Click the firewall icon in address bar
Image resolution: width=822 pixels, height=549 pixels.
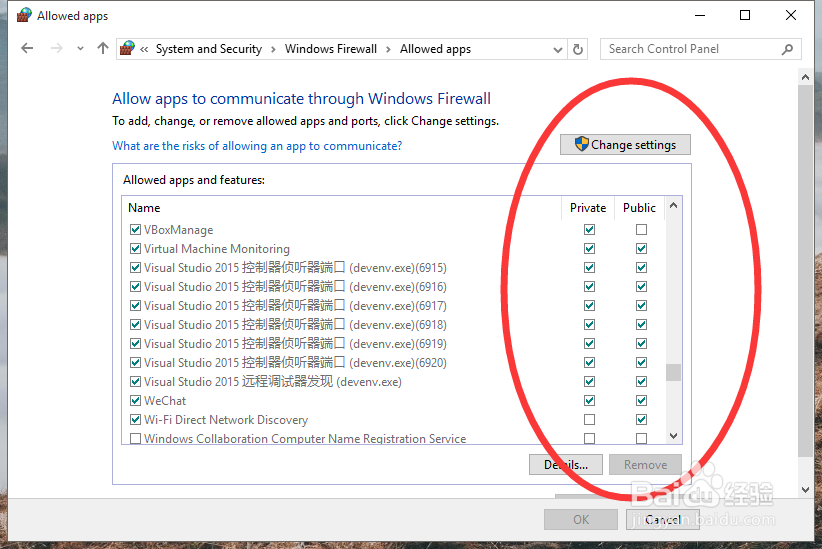point(127,48)
